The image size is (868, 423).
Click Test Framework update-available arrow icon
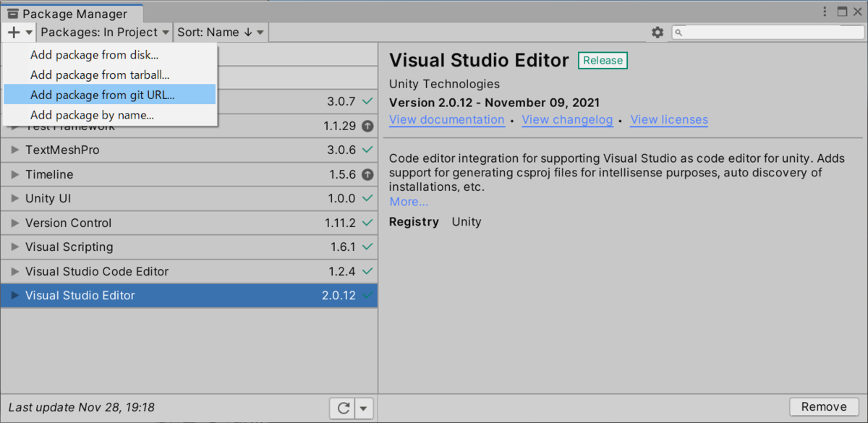367,126
